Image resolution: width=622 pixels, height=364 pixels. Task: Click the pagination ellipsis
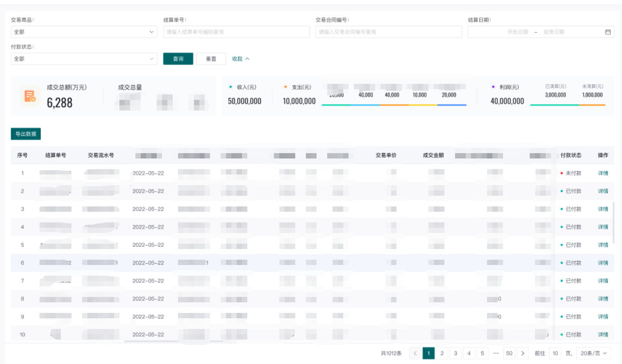[x=496, y=353]
